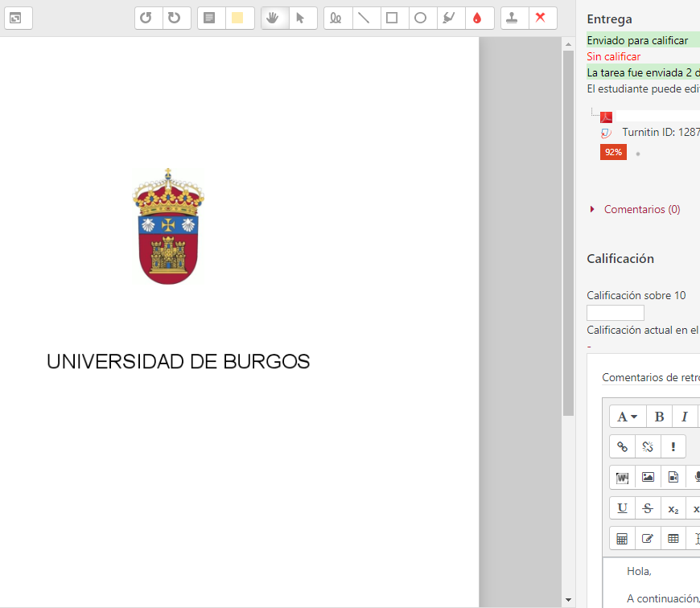
Task: Select the hand drag tool
Action: [275, 18]
